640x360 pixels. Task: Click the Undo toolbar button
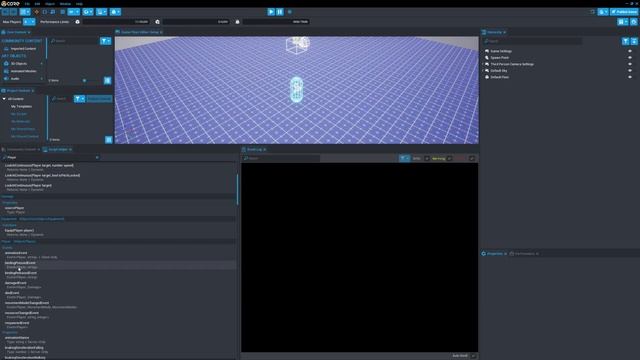[x=5, y=12]
